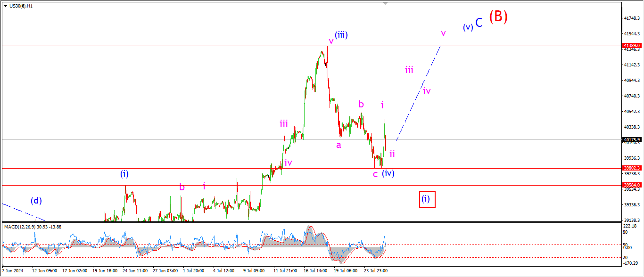Click the blue (d) wave label

pos(36,201)
